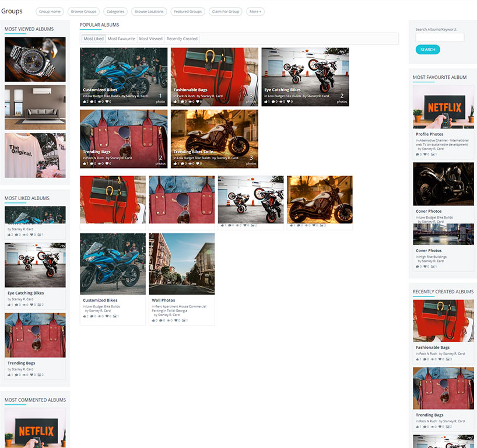This screenshot has height=448, width=477.
Task: Click the heart icon under Netflix Profile Photos album
Action: click(x=425, y=155)
